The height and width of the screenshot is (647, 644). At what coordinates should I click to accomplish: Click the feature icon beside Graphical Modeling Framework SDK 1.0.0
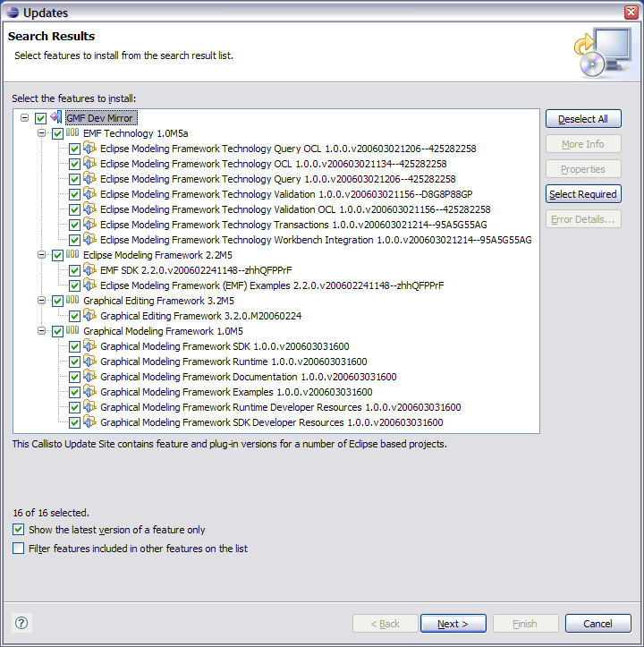point(90,345)
